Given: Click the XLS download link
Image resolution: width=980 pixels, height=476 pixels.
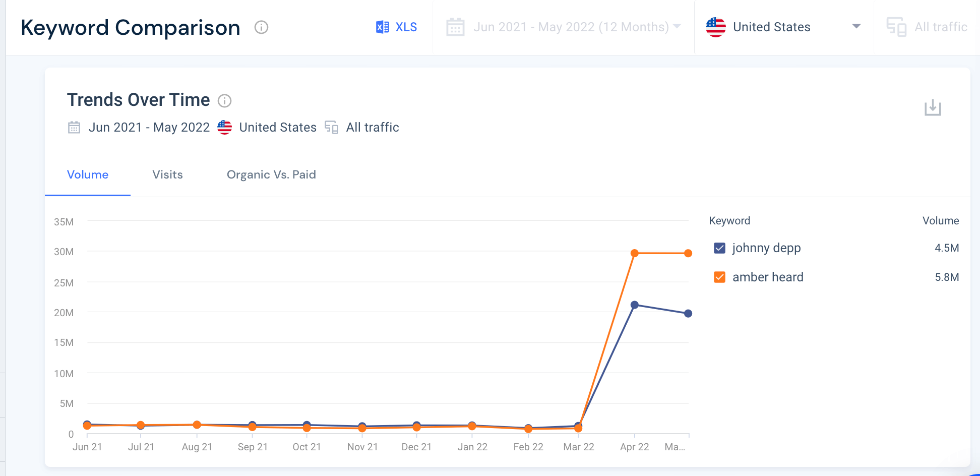Looking at the screenshot, I should pyautogui.click(x=403, y=27).
